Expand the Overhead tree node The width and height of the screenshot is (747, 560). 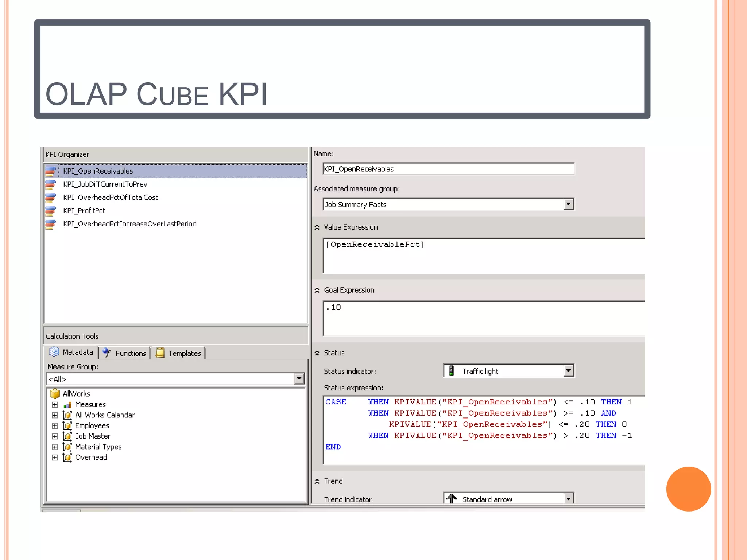(x=55, y=458)
